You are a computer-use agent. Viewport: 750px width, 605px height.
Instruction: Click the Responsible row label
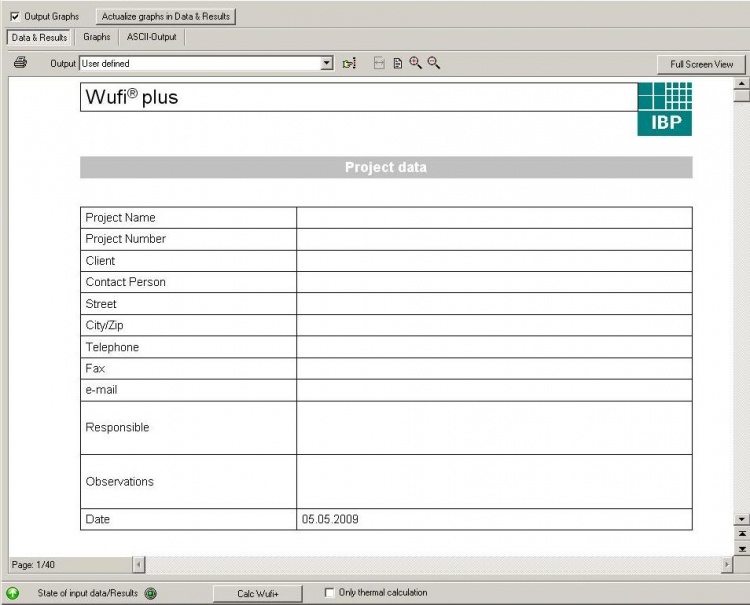click(x=118, y=428)
